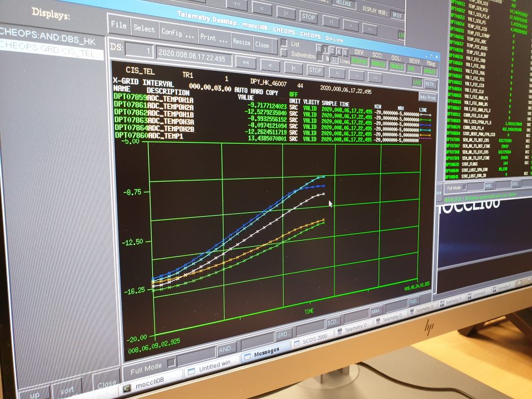Click the step forward > button in front window
This screenshot has height=399, width=532.
point(357,75)
